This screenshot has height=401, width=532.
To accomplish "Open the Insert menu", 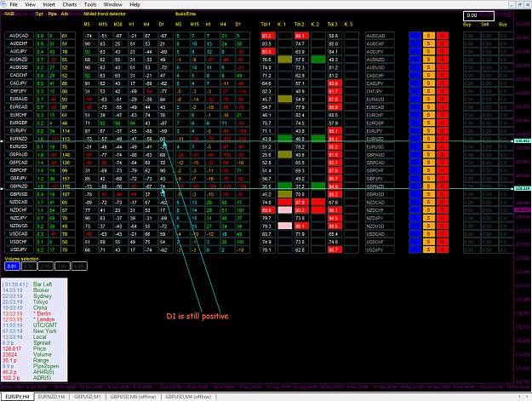I will click(x=49, y=4).
